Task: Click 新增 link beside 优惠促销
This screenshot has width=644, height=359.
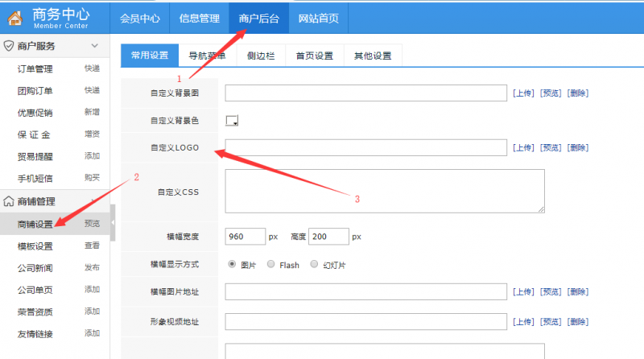Action: tap(92, 112)
